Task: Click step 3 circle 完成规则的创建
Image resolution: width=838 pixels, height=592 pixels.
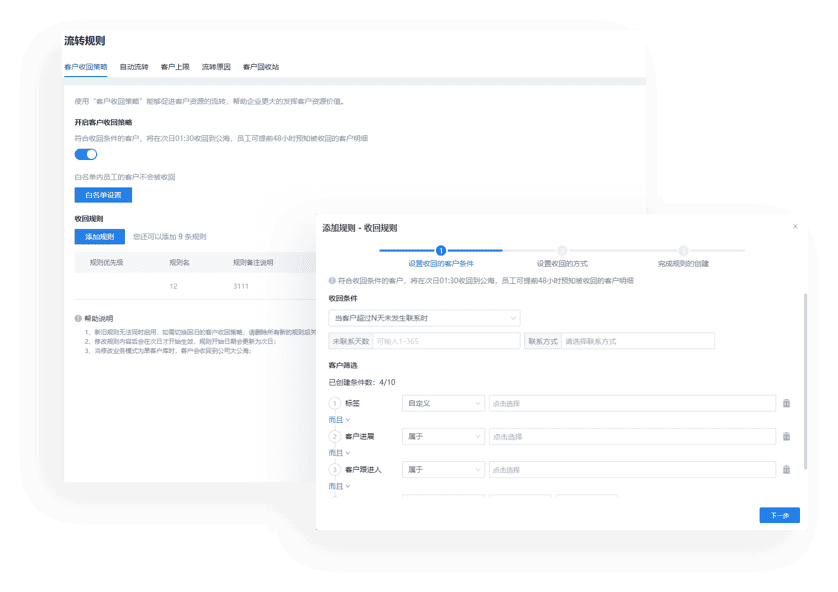Action: [683, 250]
